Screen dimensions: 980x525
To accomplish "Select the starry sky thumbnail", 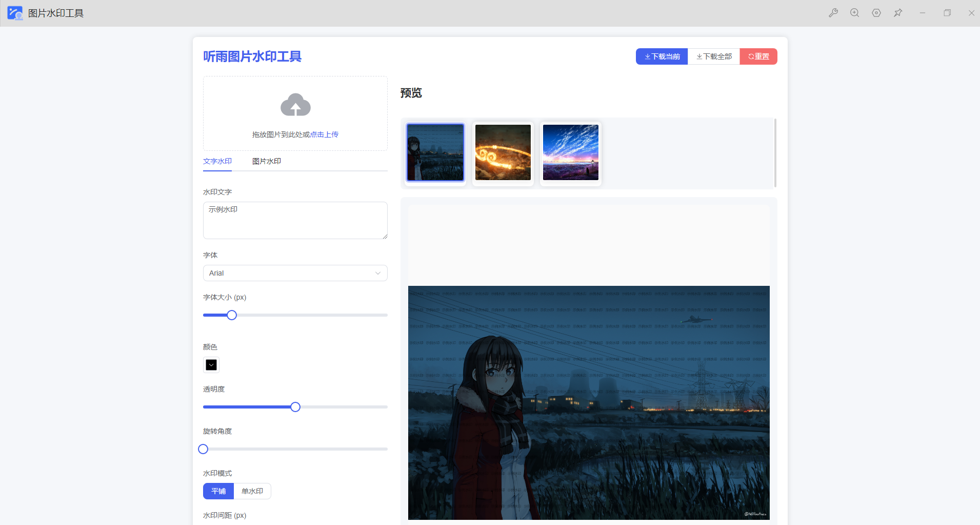I will 571,152.
